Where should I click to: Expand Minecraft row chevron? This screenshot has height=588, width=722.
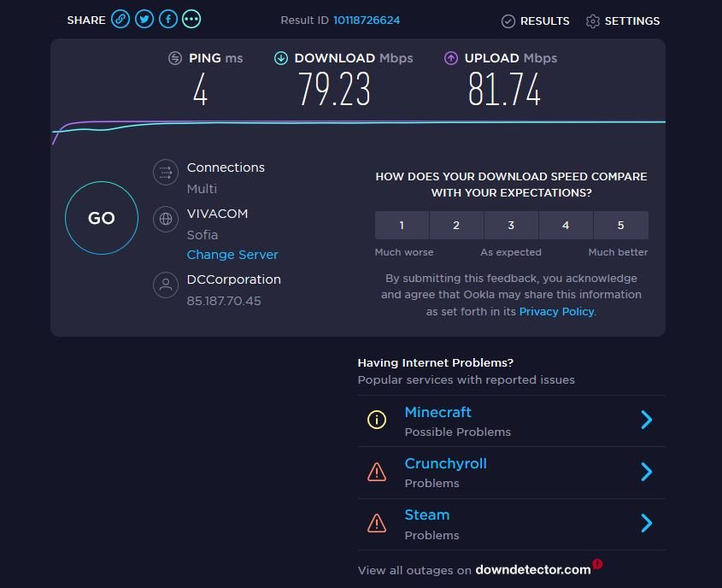click(647, 420)
